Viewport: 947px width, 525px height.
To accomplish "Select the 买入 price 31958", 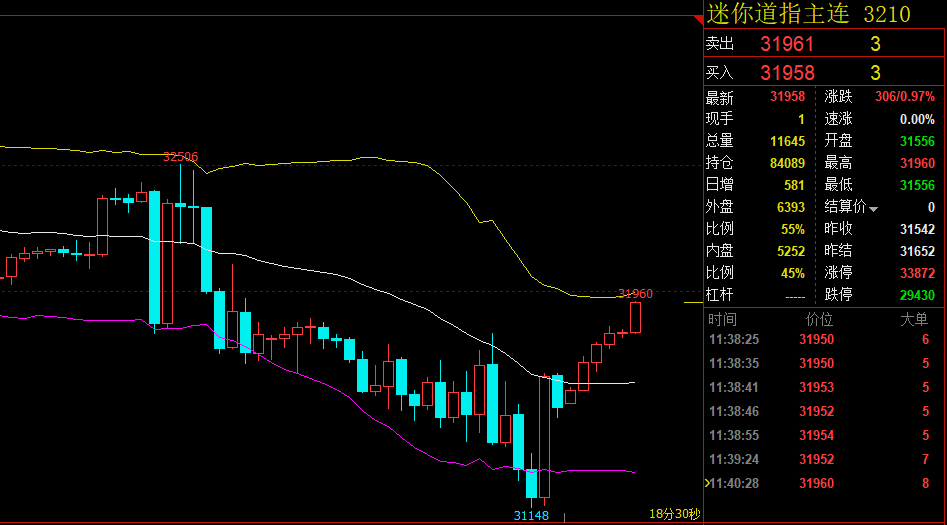I will [787, 73].
